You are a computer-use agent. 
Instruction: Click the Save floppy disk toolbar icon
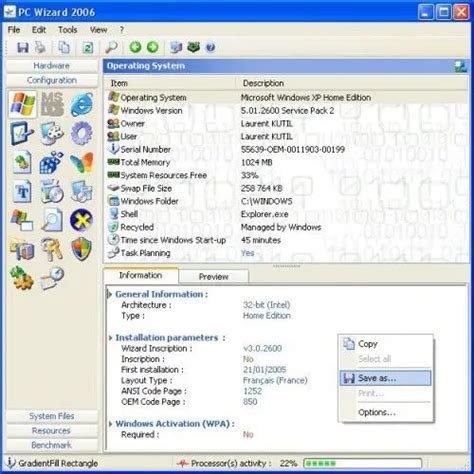[x=23, y=47]
